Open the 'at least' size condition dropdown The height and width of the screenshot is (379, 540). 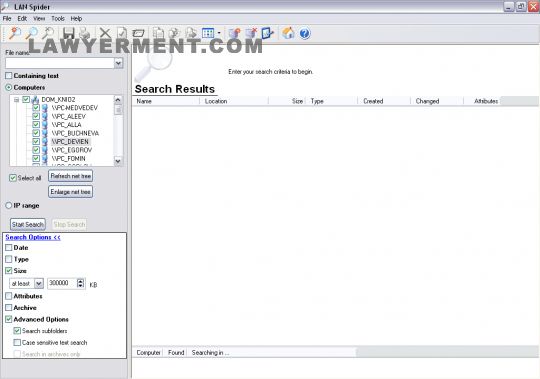pos(39,283)
